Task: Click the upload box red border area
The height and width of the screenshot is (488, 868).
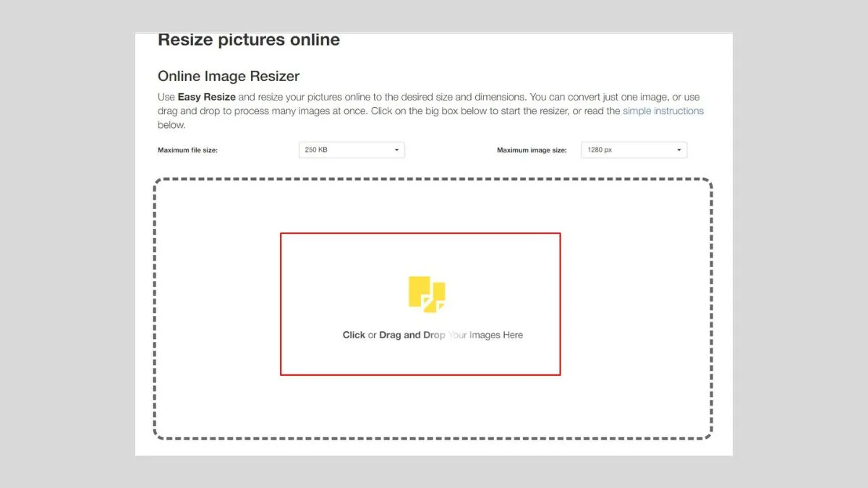Action: 420,234
